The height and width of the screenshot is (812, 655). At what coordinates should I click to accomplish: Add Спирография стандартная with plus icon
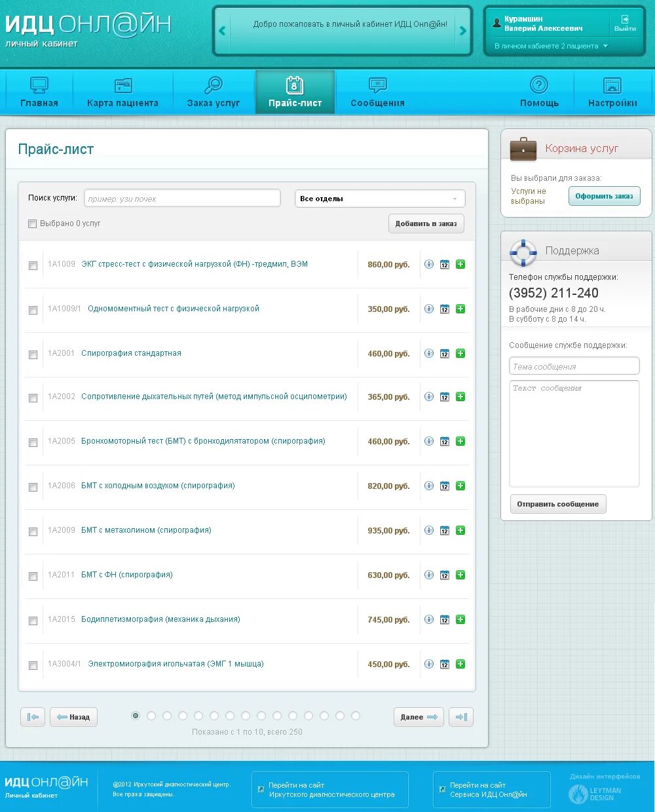pyautogui.click(x=460, y=353)
